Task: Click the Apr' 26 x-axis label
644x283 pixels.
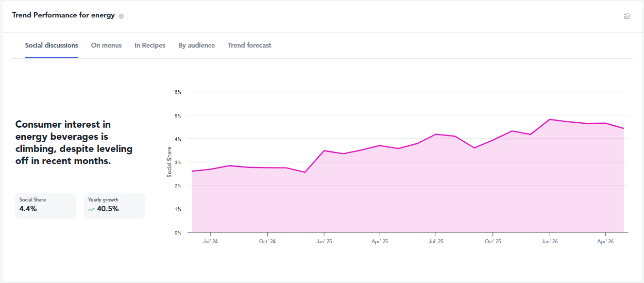Action: [605, 241]
